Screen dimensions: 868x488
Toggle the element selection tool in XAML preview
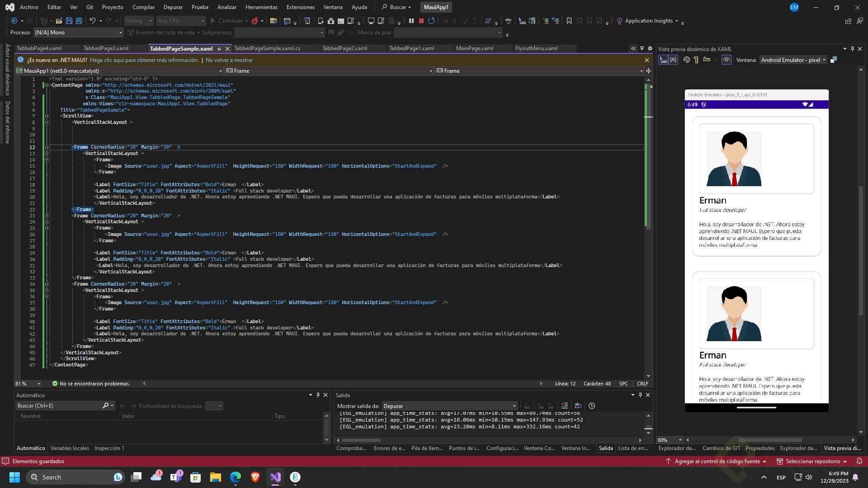coord(663,60)
